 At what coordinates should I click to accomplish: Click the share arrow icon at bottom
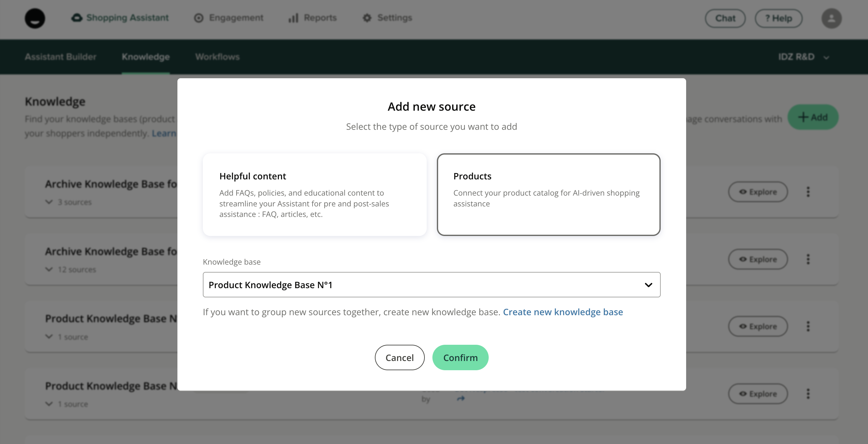click(x=461, y=399)
